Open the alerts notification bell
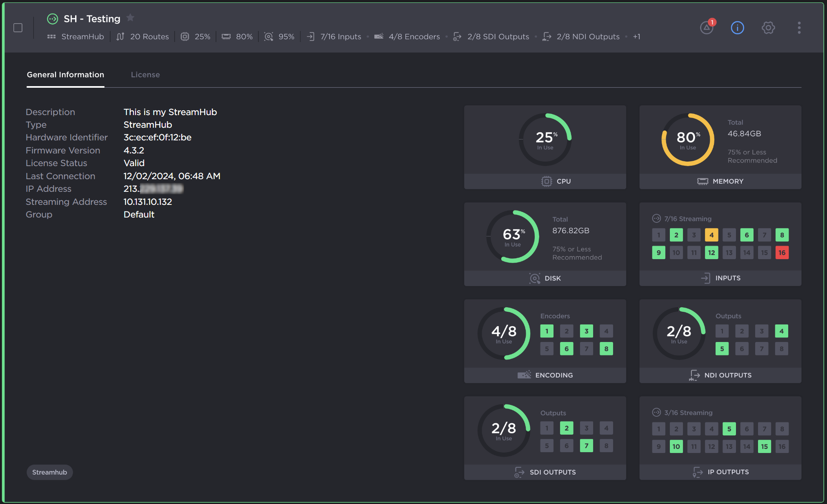Screen dimensions: 827x504 (x=707, y=28)
